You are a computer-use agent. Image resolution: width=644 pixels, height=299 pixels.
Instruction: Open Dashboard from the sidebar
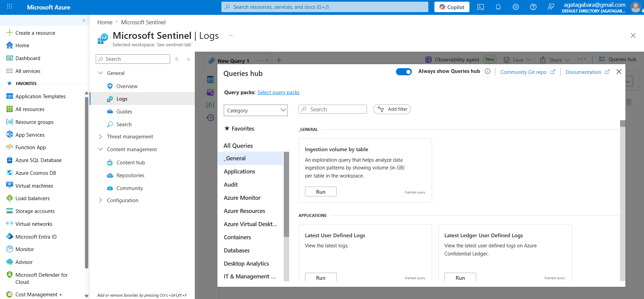[x=28, y=58]
